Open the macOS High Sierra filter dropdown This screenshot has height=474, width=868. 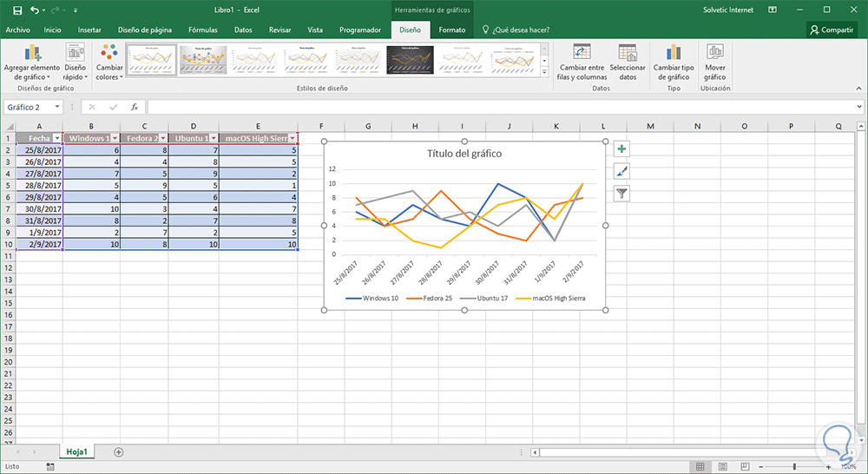(x=293, y=138)
